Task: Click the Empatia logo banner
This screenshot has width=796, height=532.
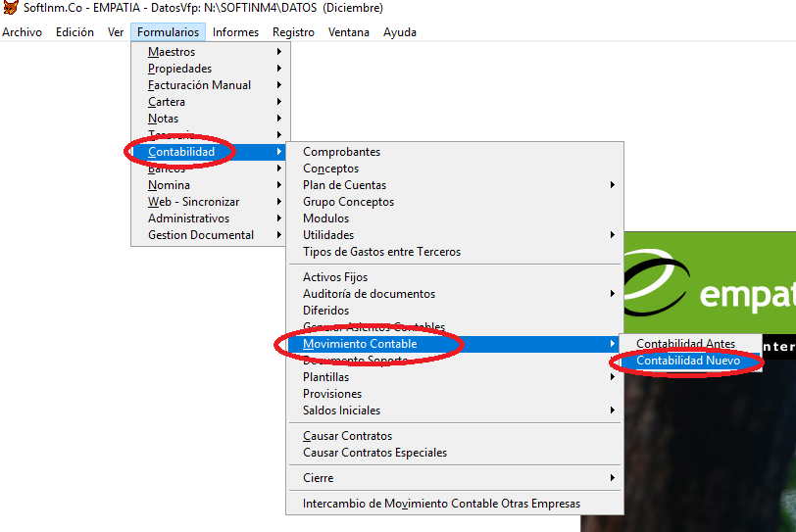Action: pos(710,282)
